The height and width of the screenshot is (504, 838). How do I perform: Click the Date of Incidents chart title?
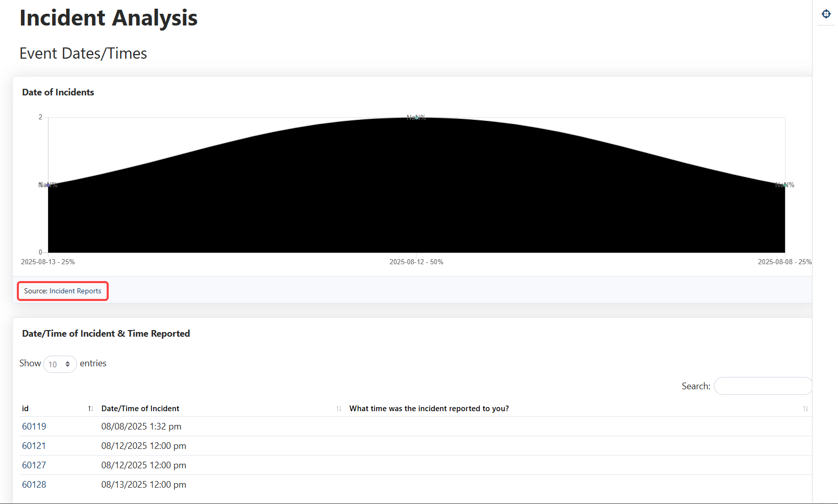pyautogui.click(x=58, y=92)
